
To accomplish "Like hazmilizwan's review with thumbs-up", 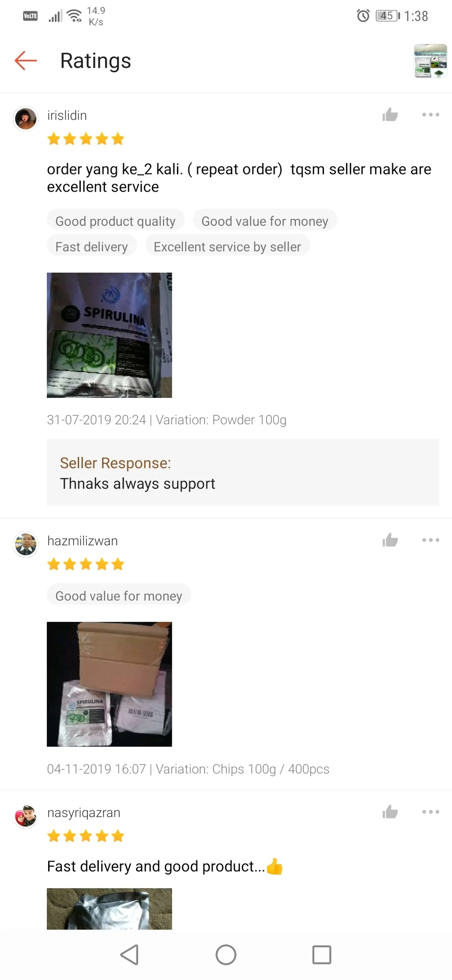I will (x=390, y=540).
